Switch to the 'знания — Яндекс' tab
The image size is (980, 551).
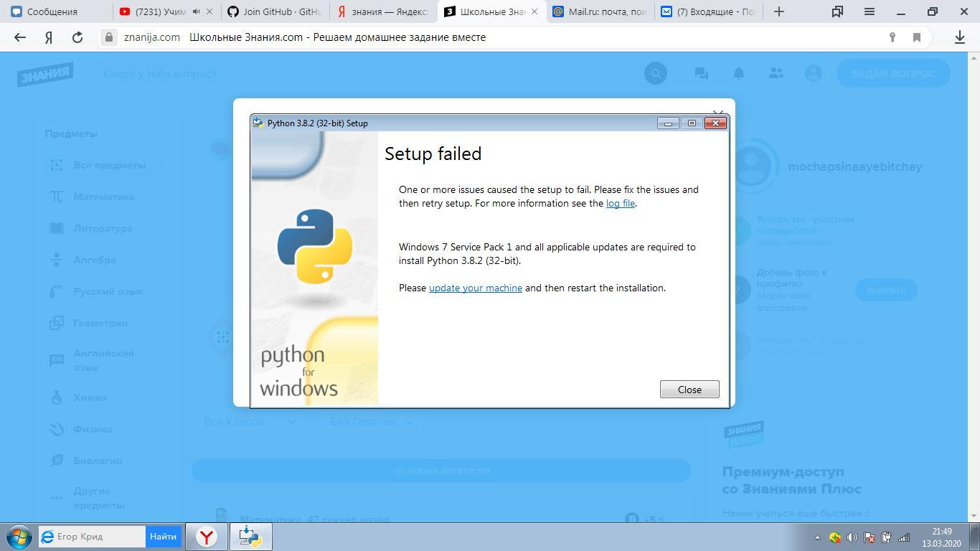[383, 11]
